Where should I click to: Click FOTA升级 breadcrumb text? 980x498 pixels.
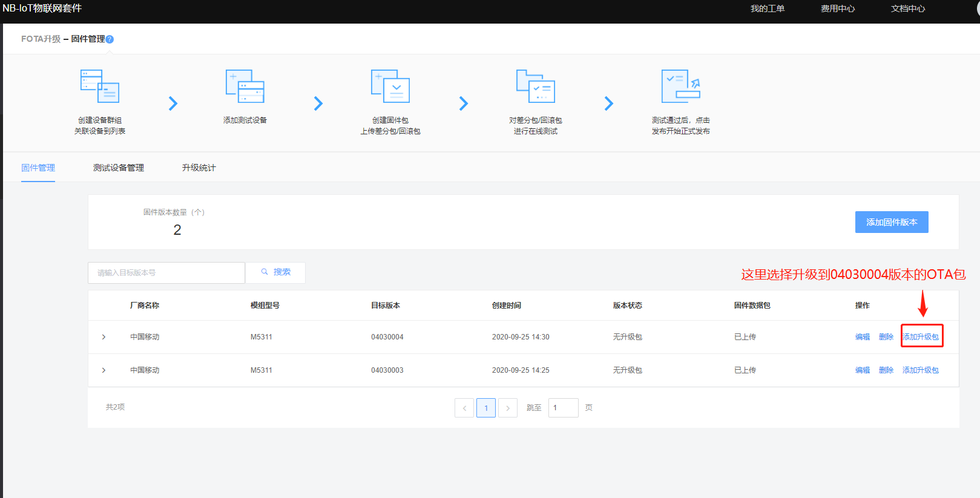[41, 39]
